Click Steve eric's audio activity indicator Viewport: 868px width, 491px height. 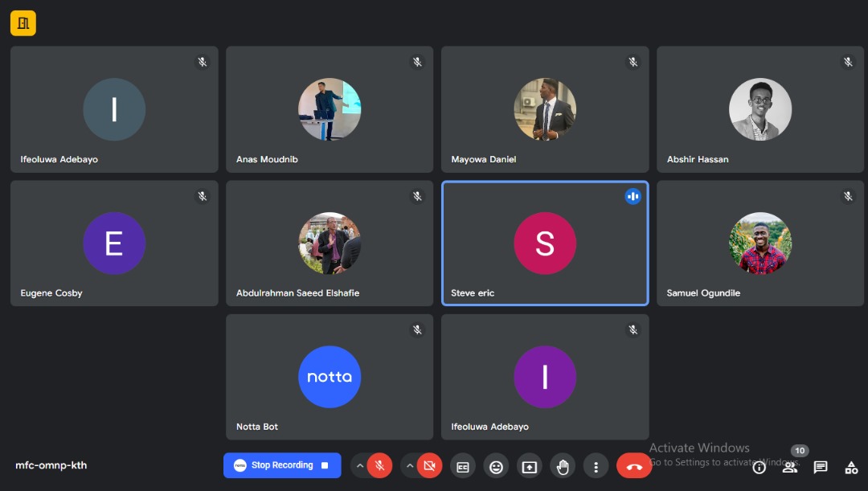(x=633, y=195)
